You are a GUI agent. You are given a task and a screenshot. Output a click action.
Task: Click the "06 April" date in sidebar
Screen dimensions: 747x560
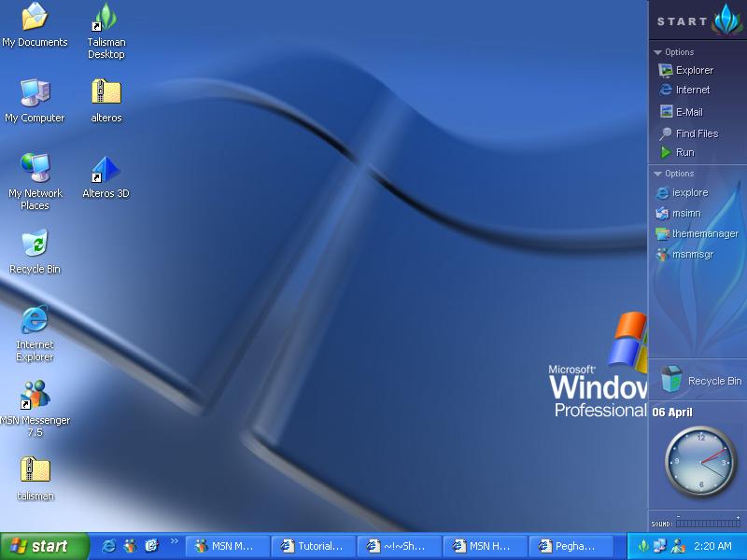coord(672,413)
